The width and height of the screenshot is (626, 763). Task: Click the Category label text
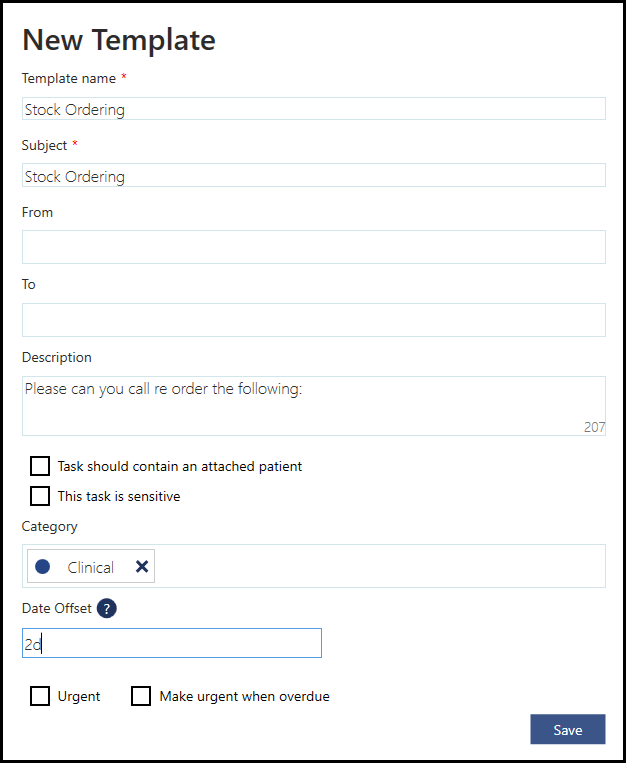pyautogui.click(x=49, y=526)
